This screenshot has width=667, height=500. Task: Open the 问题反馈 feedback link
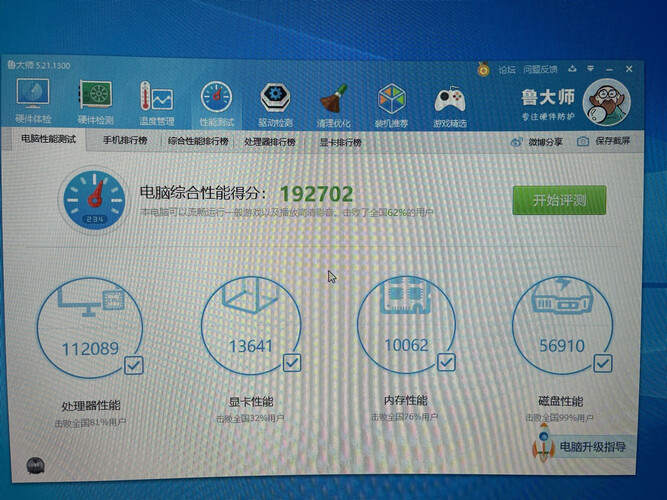[540, 69]
